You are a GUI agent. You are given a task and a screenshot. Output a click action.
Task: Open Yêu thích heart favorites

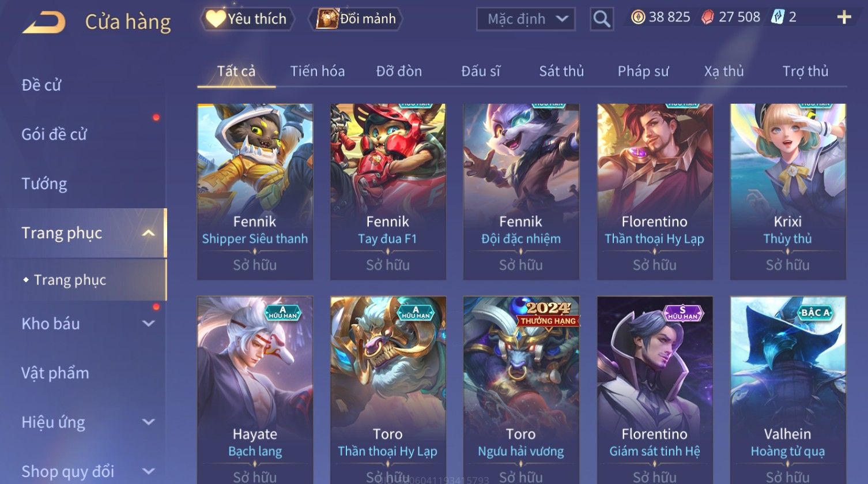coord(247,19)
